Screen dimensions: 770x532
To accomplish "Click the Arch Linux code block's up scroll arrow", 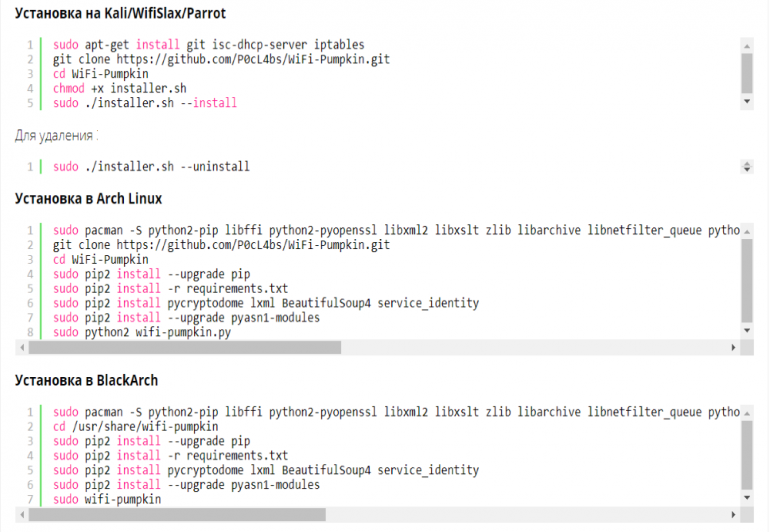I will point(746,231).
